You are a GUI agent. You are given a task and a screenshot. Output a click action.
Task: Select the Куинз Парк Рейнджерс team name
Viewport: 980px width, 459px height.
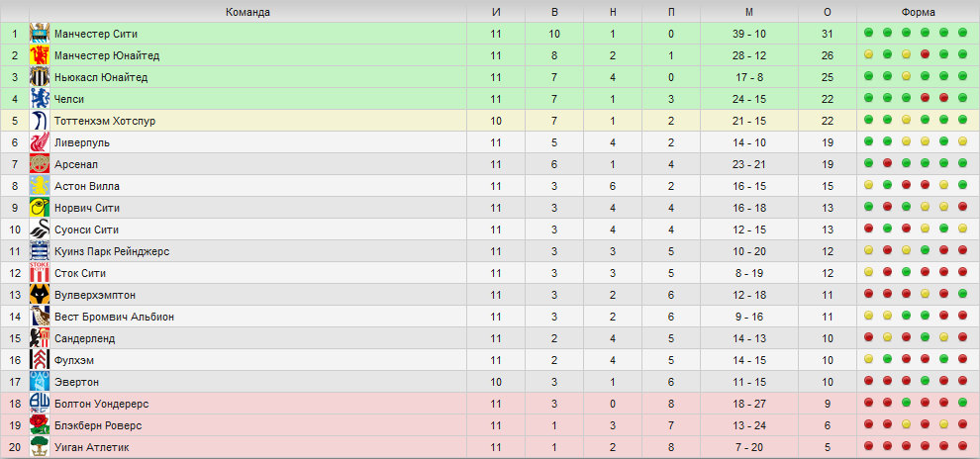click(x=112, y=251)
